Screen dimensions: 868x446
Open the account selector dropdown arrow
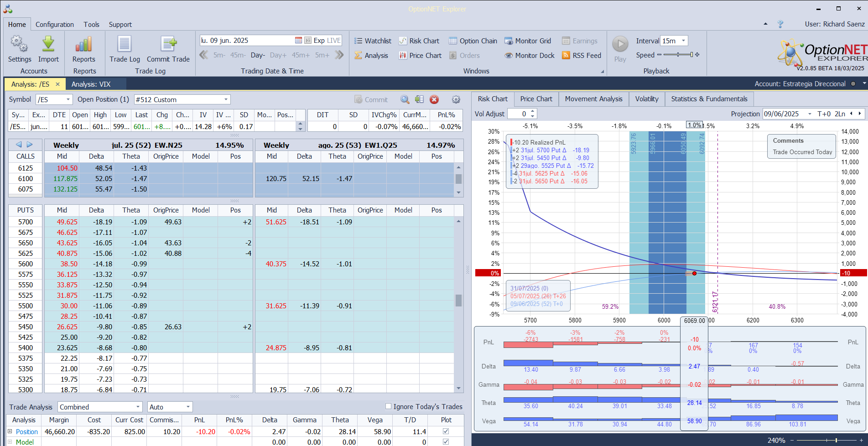tap(864, 84)
